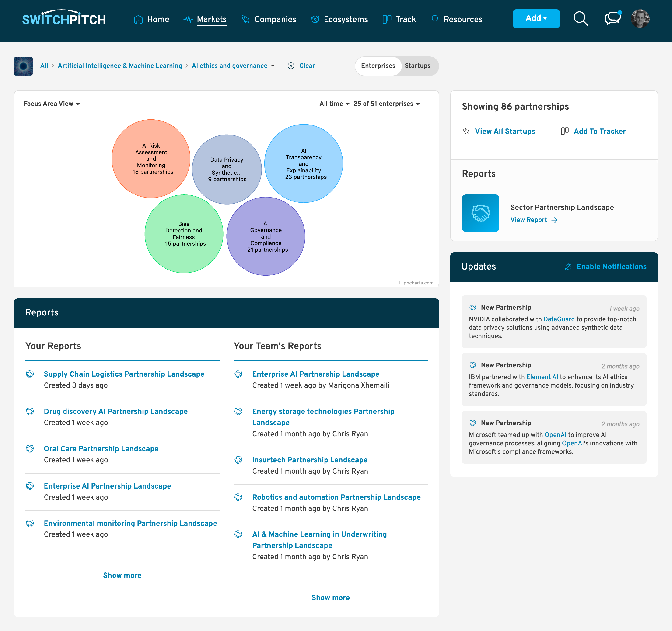
Task: Click the View Report link
Action: coord(534,220)
